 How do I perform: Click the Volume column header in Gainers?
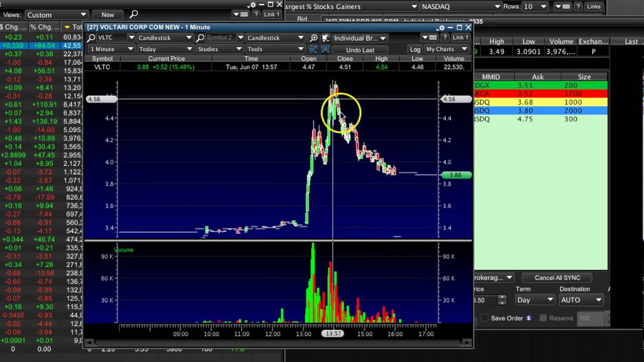561,42
